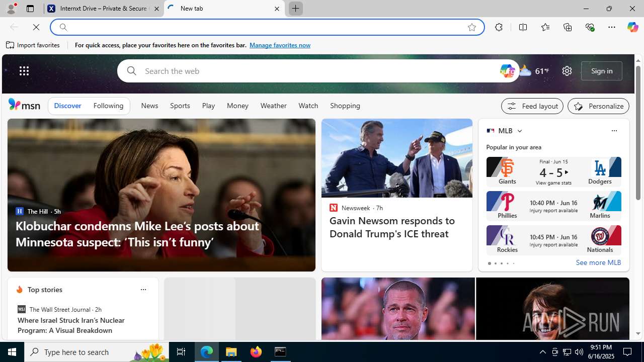Select second MLB card page dot
Screen dimensions: 644x362
(495, 263)
